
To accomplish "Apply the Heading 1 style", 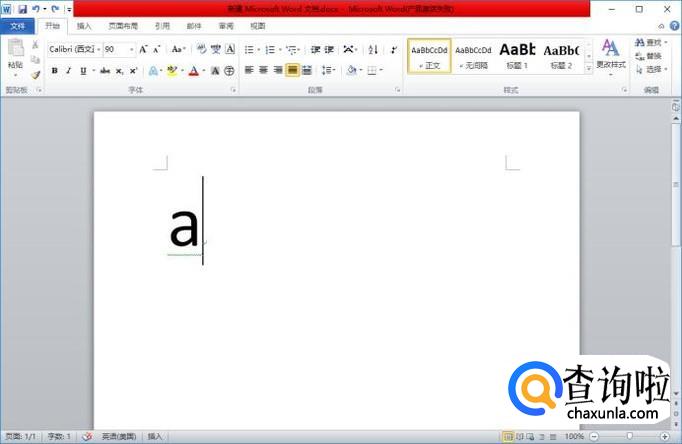I will (517, 56).
